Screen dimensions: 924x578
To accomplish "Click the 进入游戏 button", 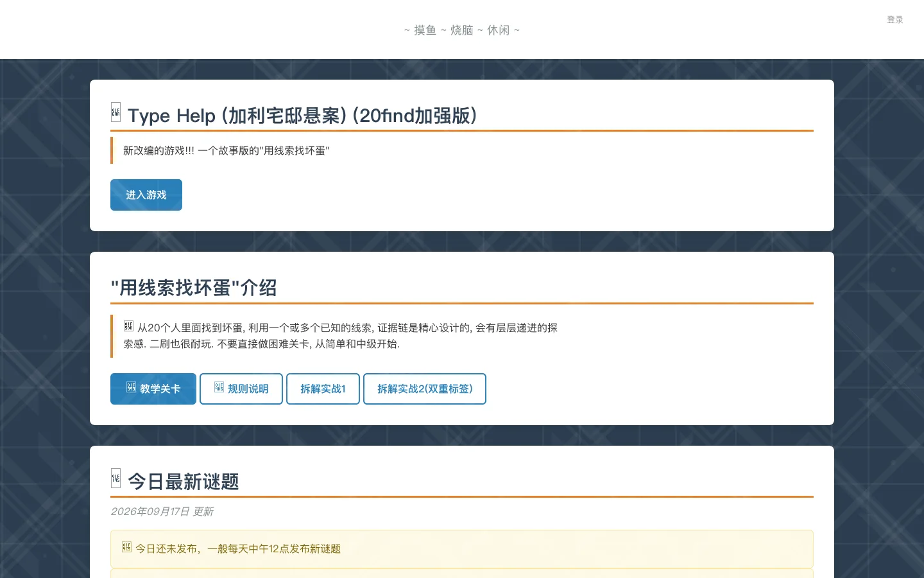I will 146,195.
